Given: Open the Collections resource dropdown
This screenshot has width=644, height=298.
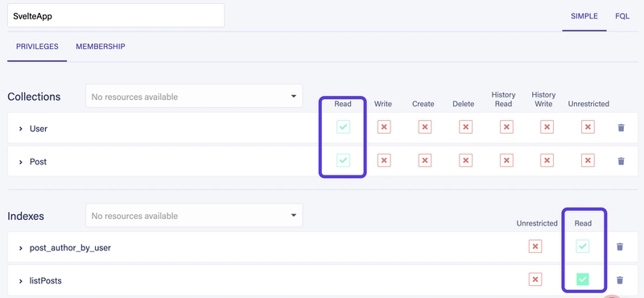Looking at the screenshot, I should tap(194, 96).
